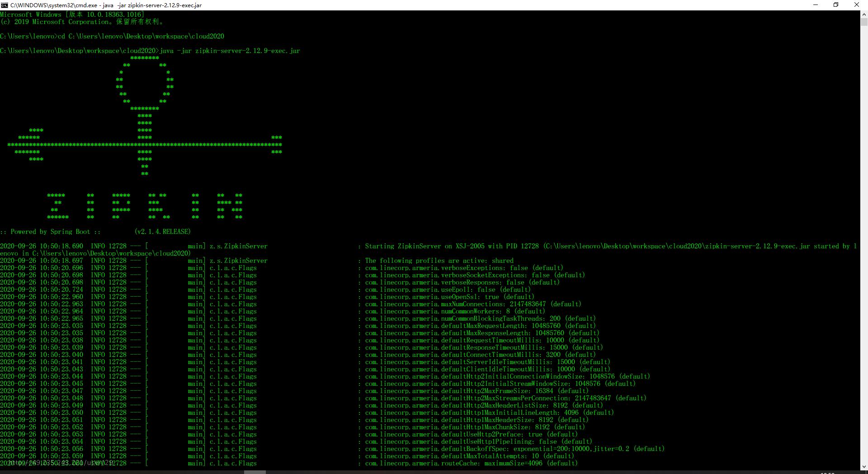Viewport: 868px width, 474px height.
Task: Click 'defaultServerIdleTimeoutMillis: 15000' log entry
Action: tap(488, 362)
